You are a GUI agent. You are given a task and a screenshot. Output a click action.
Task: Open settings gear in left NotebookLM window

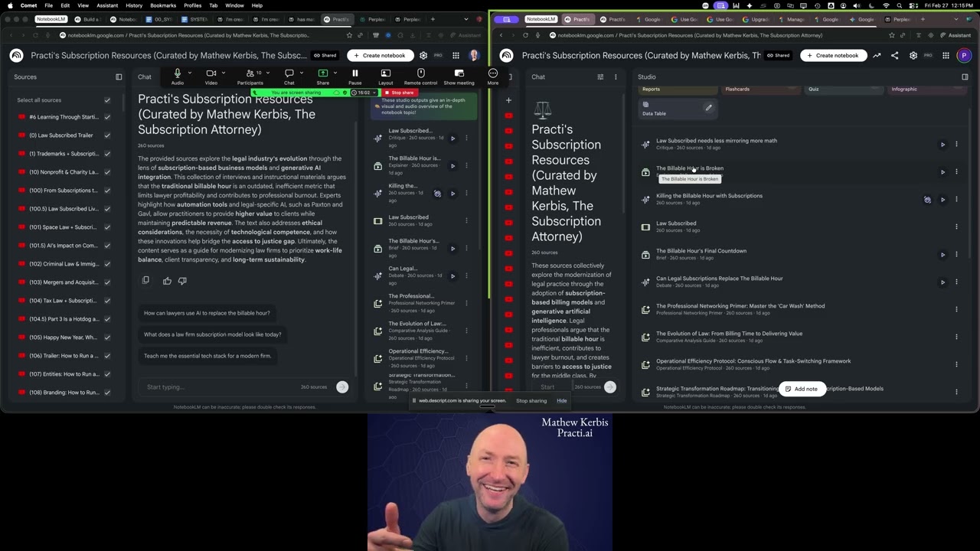tap(423, 55)
